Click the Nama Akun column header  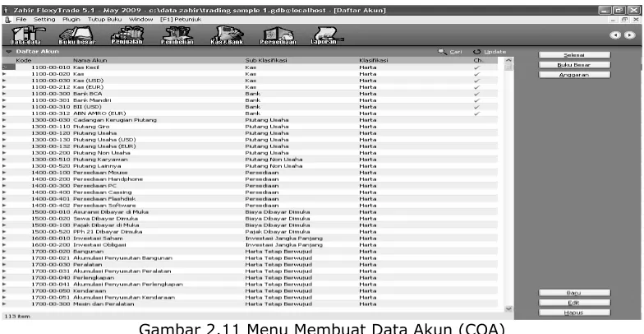(90, 61)
